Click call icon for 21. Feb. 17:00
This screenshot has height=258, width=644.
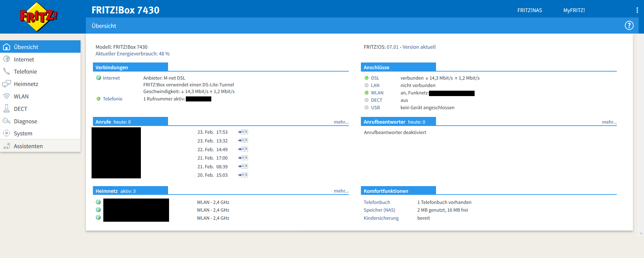pos(243,158)
